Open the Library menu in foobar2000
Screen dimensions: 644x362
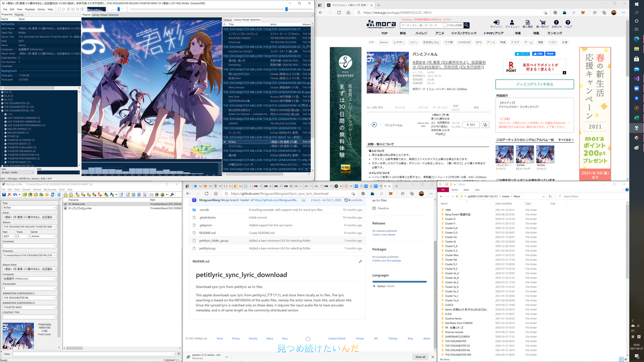41,9
